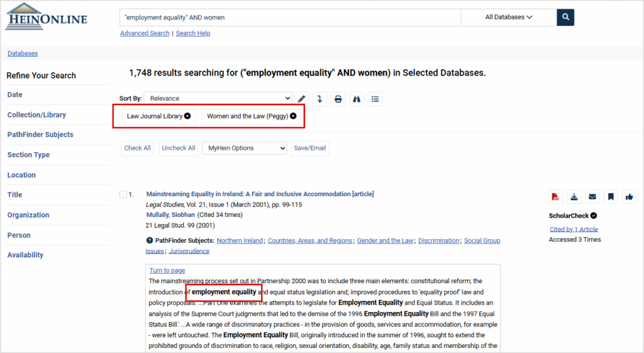This screenshot has width=644, height=353.
Task: Click into the main search query field
Action: 289,18
